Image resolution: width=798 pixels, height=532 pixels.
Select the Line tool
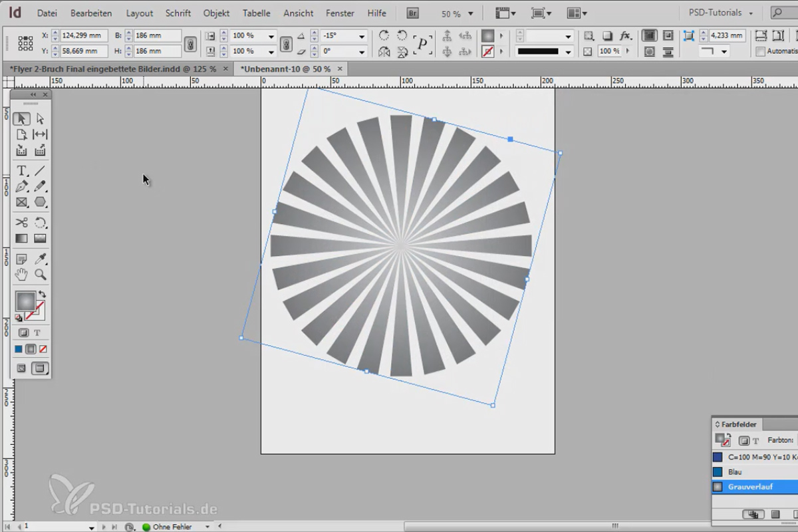pyautogui.click(x=40, y=171)
